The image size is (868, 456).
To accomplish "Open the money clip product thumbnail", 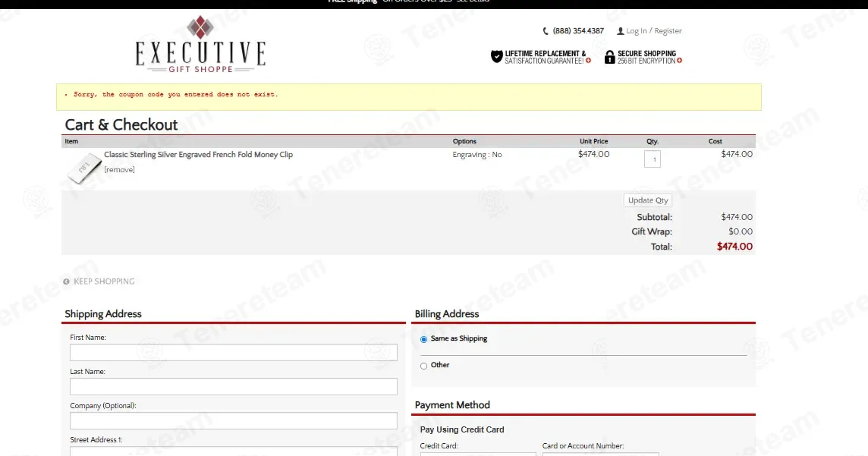I will coord(84,167).
